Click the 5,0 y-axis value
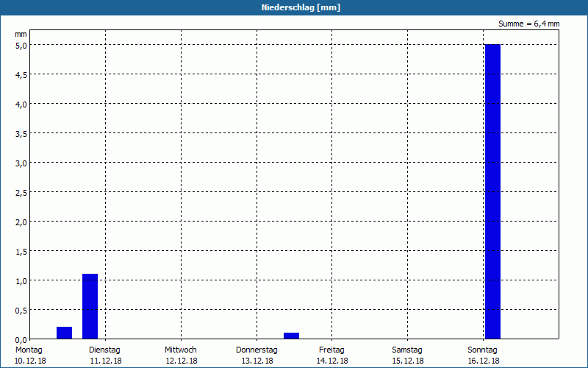 (x=21, y=46)
